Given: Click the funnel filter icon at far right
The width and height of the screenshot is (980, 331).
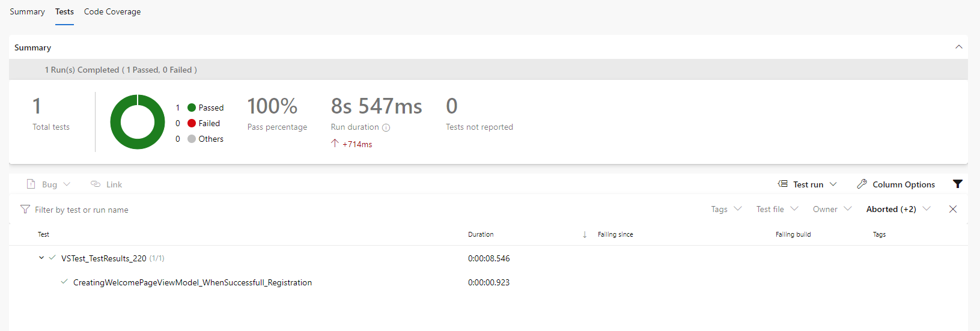Looking at the screenshot, I should [958, 184].
